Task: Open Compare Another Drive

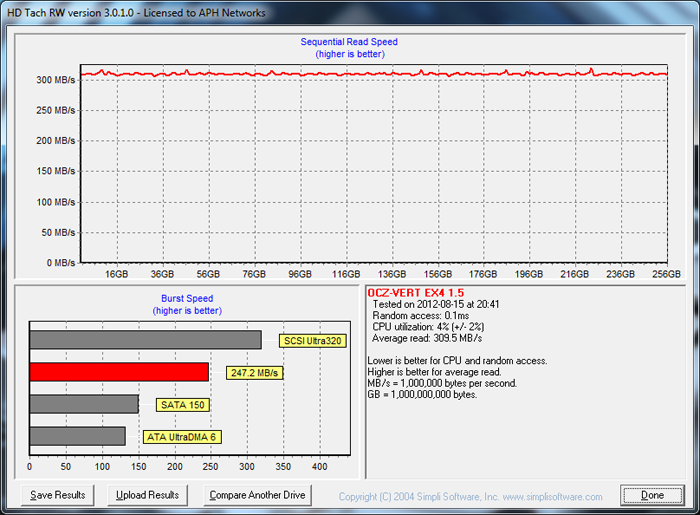Action: tap(258, 495)
